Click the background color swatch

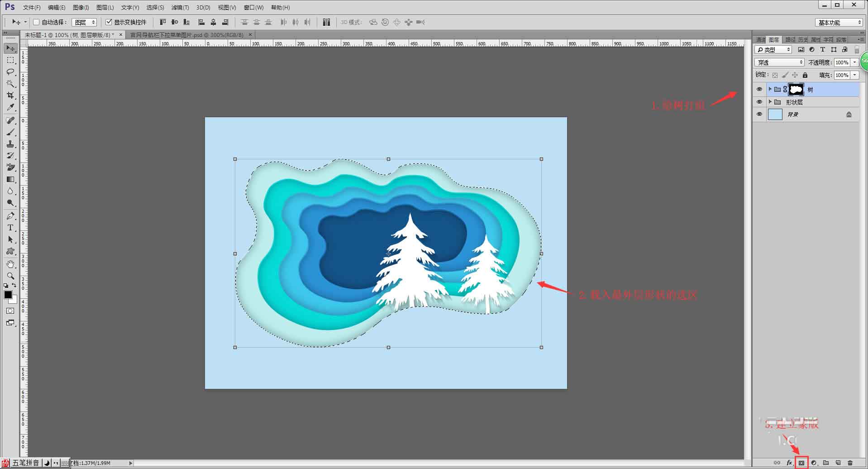[x=14, y=300]
